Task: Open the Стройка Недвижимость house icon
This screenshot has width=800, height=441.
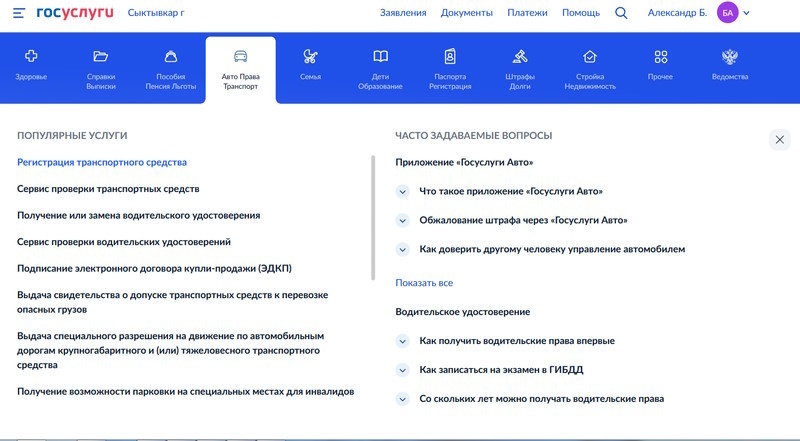Action: 590,56
